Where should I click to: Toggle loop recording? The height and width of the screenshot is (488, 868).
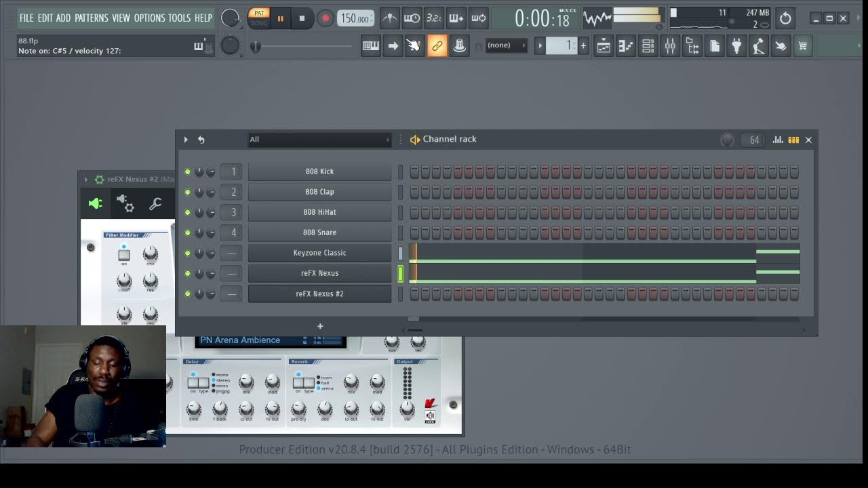pos(479,18)
